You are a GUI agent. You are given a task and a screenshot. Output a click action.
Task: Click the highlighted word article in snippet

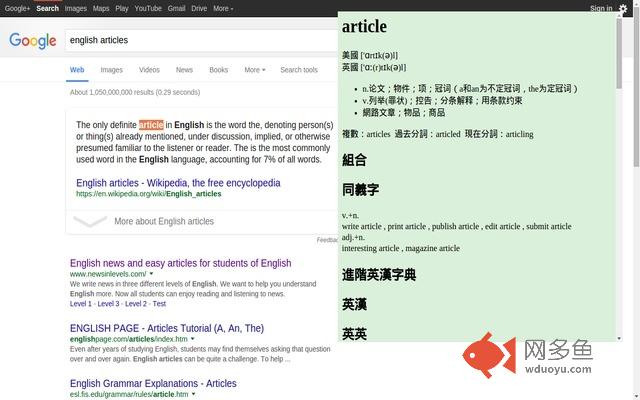click(151, 125)
